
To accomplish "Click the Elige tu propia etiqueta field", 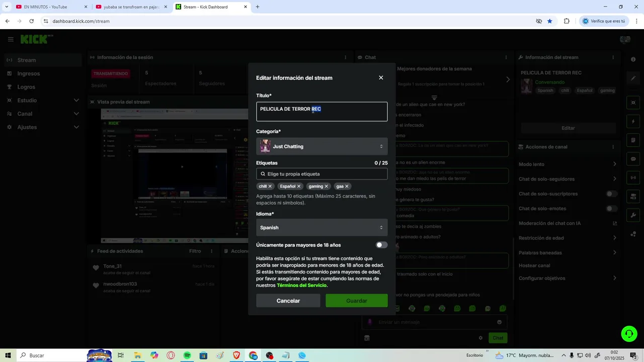I will coord(322,174).
